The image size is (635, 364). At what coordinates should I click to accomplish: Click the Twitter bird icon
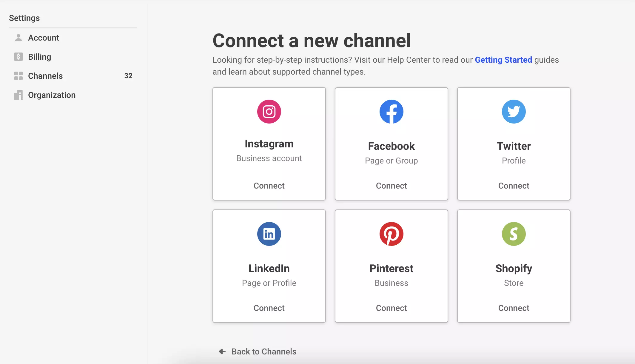(x=514, y=112)
